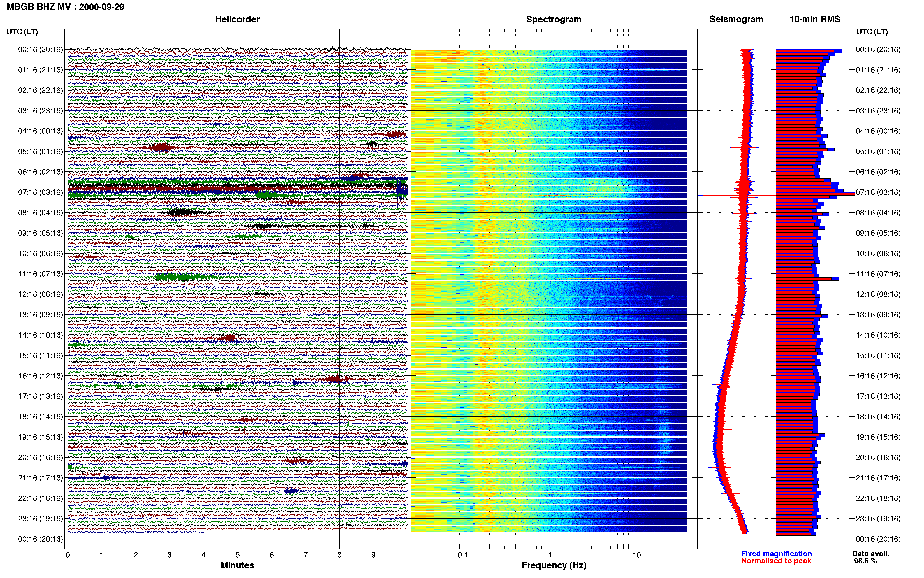Click the 'Minutes' axis label
The width and height of the screenshot is (924, 578).
pos(237,565)
